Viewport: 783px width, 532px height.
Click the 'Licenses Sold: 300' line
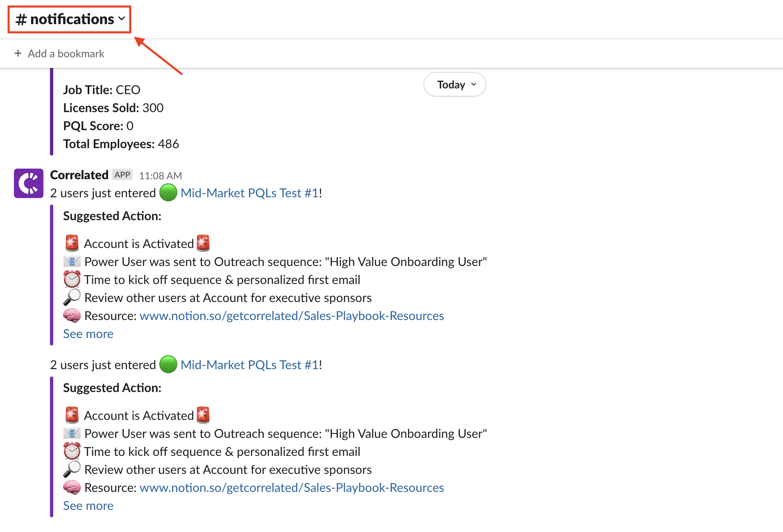pyautogui.click(x=113, y=108)
